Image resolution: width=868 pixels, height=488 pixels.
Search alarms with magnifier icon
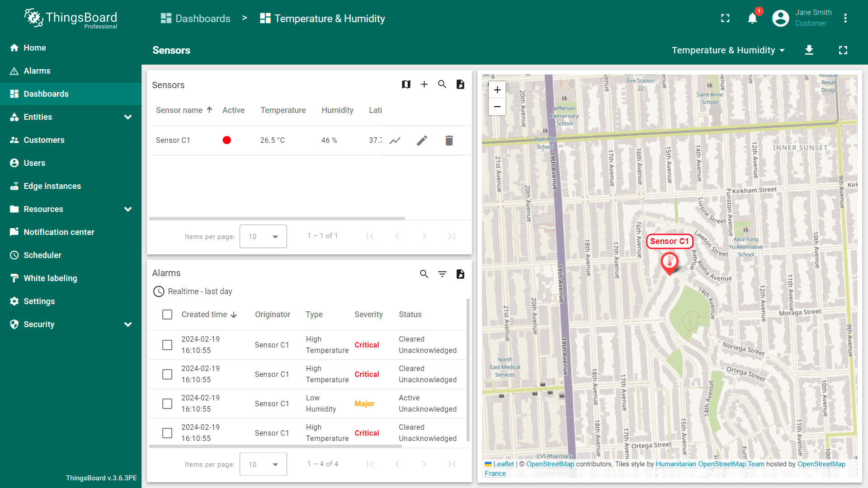click(424, 274)
